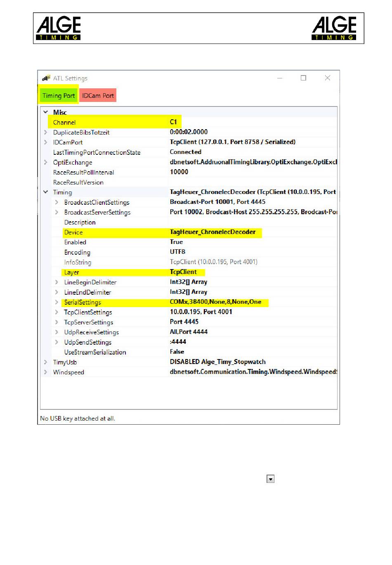Select the LastTimingPortConnectionState property label
The width and height of the screenshot is (392, 565).
(x=97, y=152)
